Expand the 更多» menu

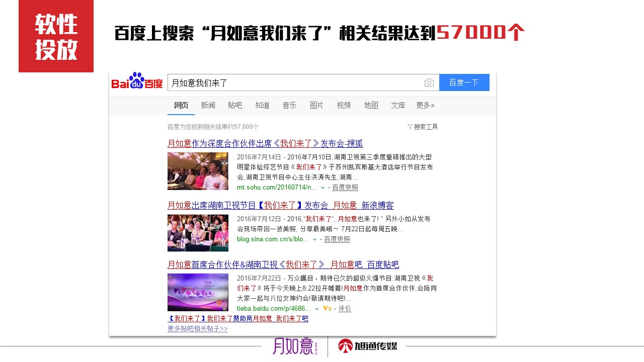[x=425, y=105]
